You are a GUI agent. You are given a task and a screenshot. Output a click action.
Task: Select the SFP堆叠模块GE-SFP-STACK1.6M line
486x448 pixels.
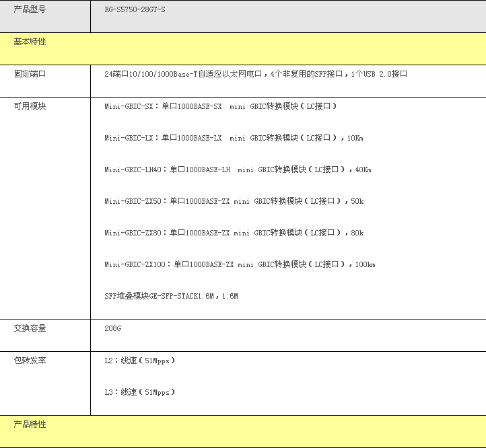tap(171, 295)
